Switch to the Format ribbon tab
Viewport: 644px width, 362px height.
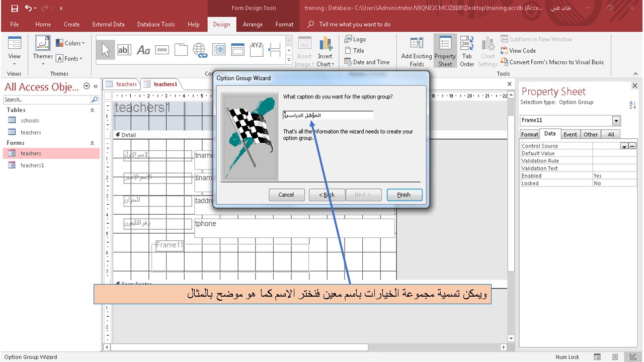284,24
